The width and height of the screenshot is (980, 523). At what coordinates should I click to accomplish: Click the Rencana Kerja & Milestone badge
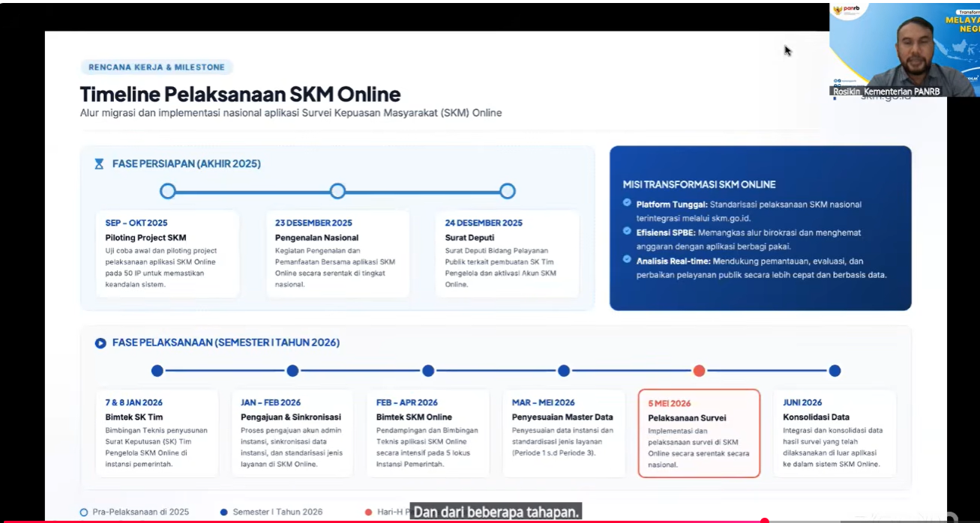tap(157, 67)
